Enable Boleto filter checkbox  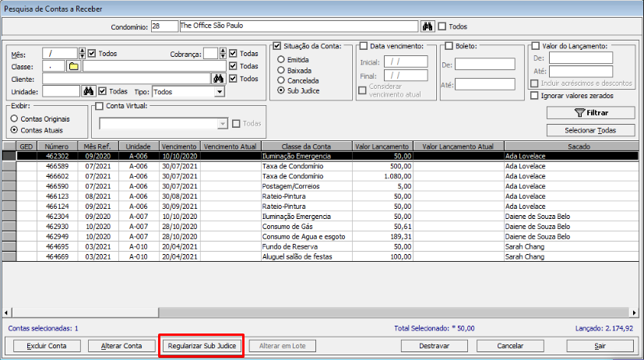(x=449, y=46)
